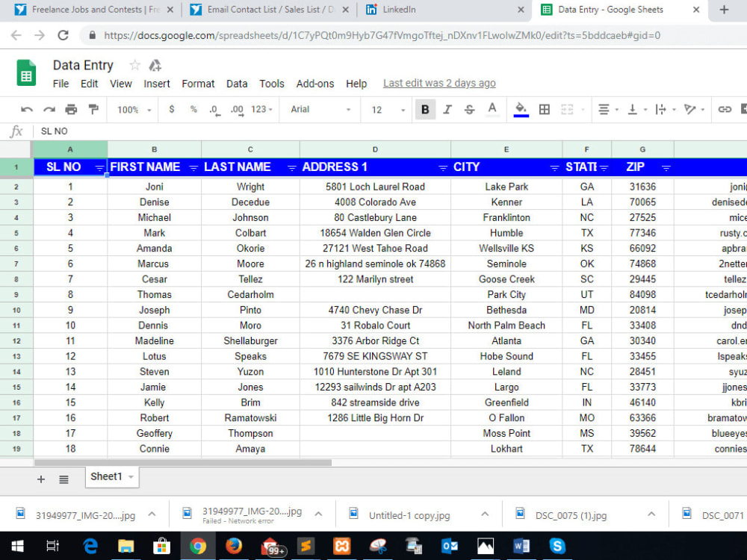The image size is (747, 560).
Task: Open Firefox from taskbar
Action: coord(233,546)
